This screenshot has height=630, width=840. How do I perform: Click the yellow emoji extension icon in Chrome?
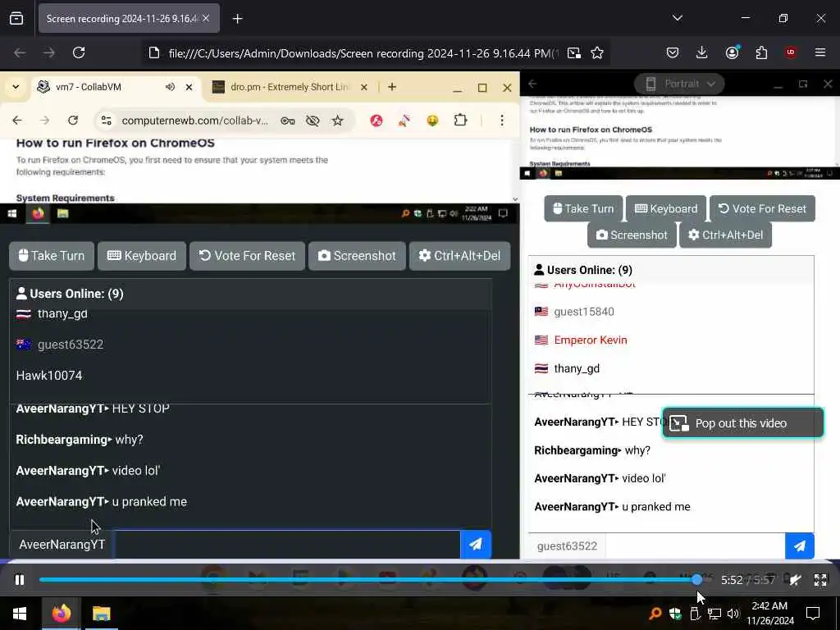coord(432,121)
